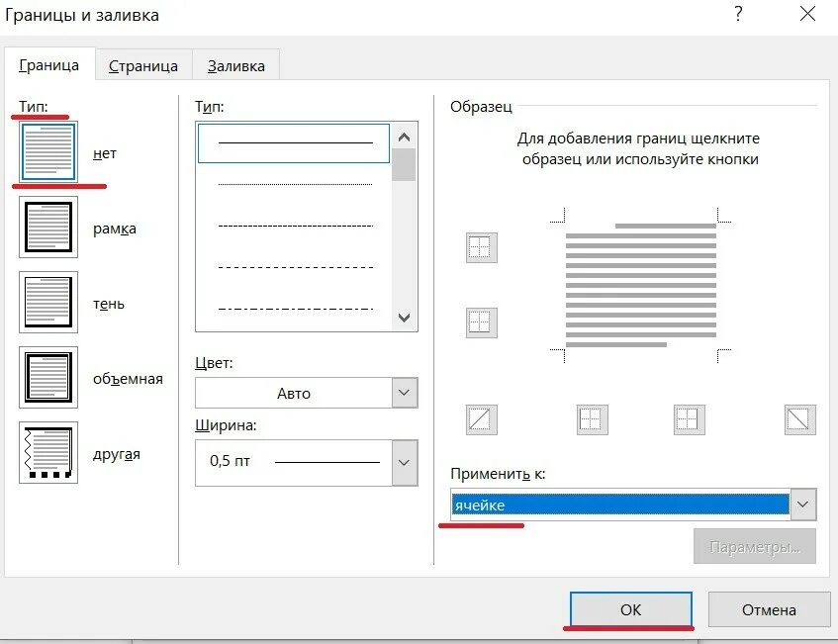Image resolution: width=838 pixels, height=644 pixels.
Task: Select the 'объемная' 3-D border preset icon
Action: click(48, 377)
